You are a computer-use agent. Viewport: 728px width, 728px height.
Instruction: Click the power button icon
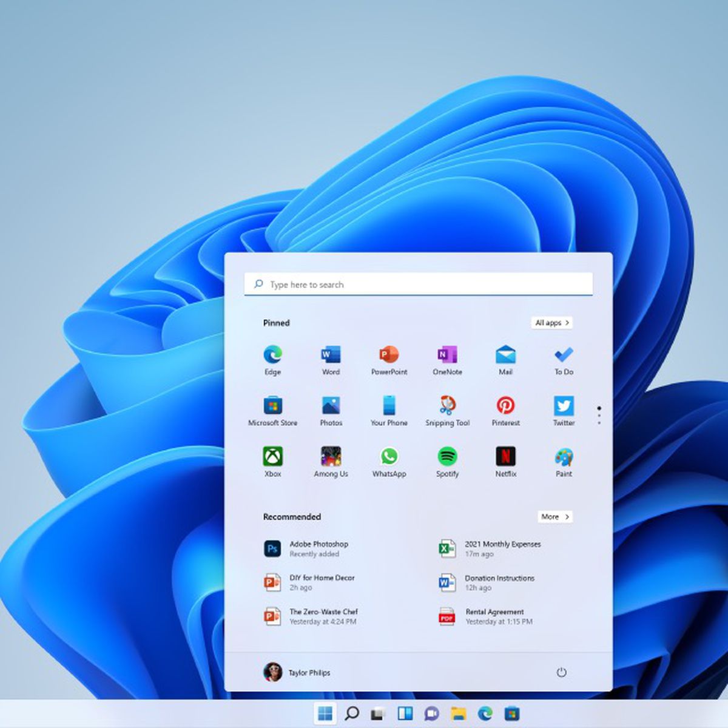point(561,672)
